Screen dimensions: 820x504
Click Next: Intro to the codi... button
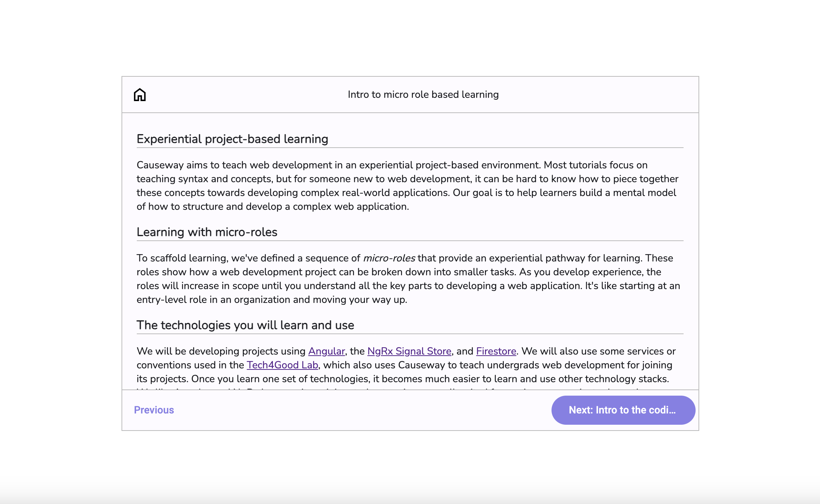click(x=623, y=410)
